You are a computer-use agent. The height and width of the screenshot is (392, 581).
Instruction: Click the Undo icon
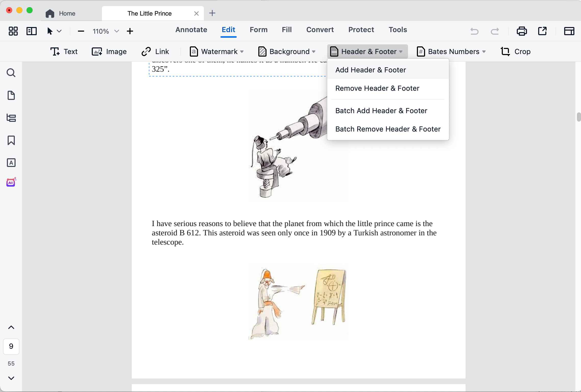[474, 31]
